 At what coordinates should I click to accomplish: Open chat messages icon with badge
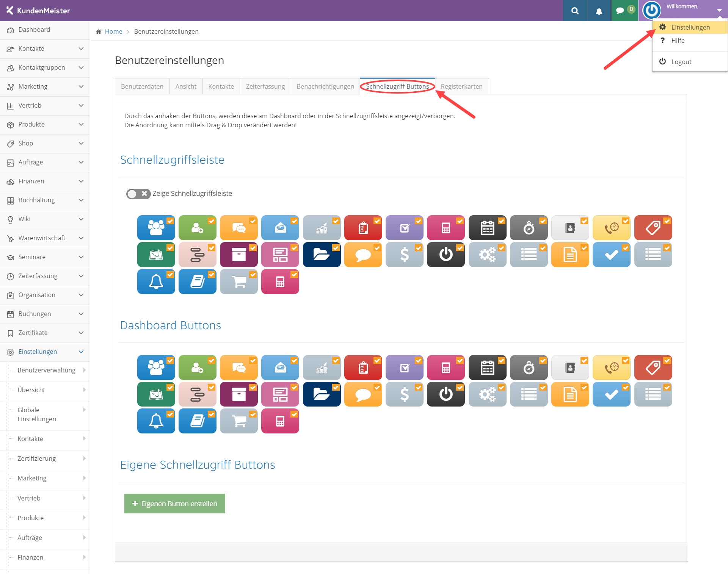pyautogui.click(x=621, y=11)
